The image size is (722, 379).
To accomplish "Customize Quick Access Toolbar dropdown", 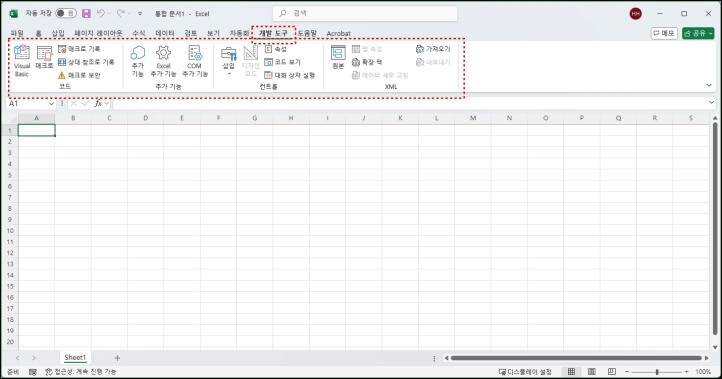I will (140, 14).
